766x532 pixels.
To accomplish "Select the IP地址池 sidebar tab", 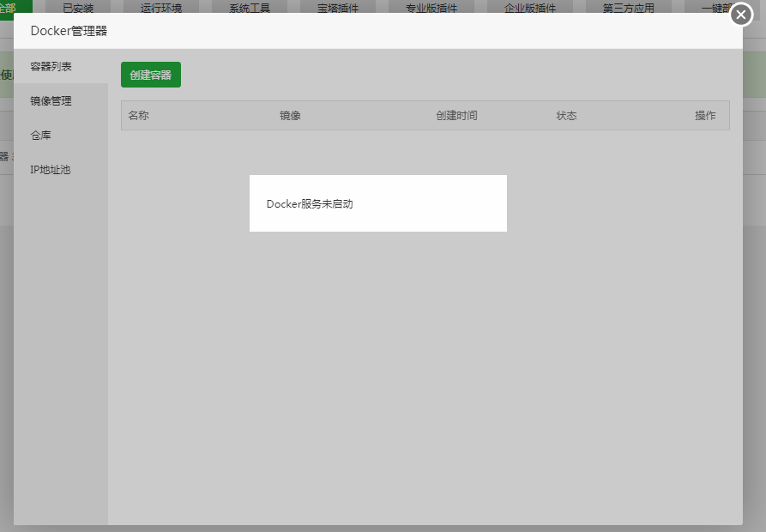I will 61,170.
